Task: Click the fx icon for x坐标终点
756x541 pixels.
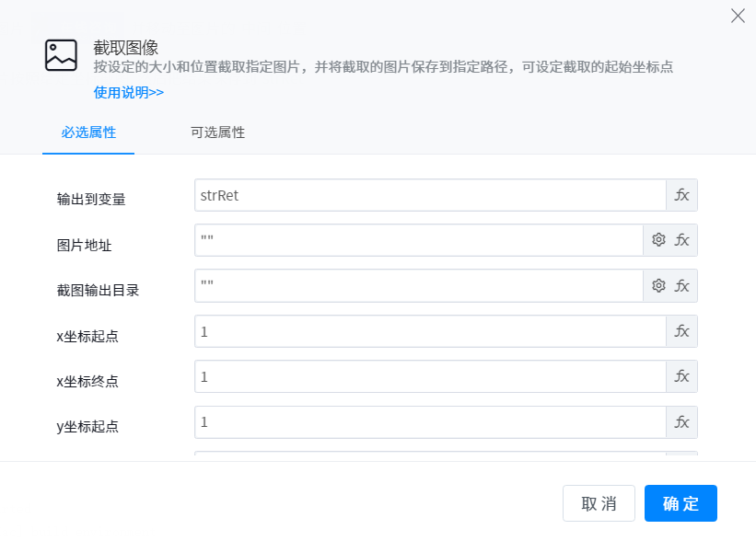Action: pos(681,376)
